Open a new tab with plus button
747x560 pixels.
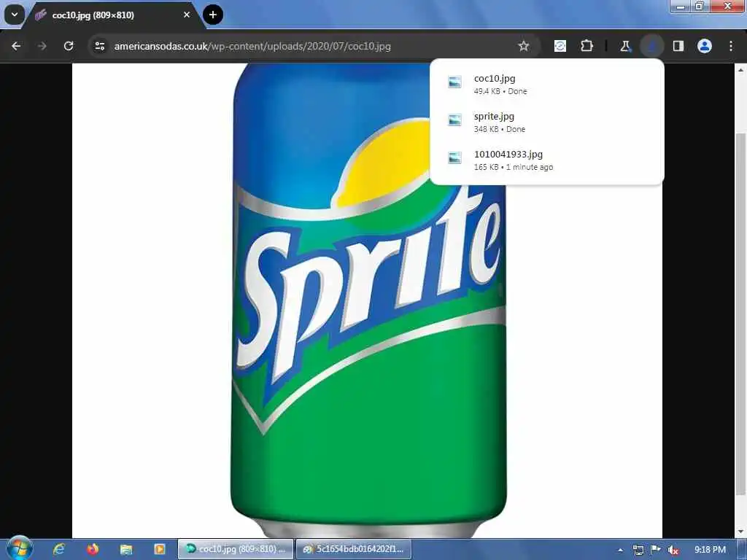[213, 15]
